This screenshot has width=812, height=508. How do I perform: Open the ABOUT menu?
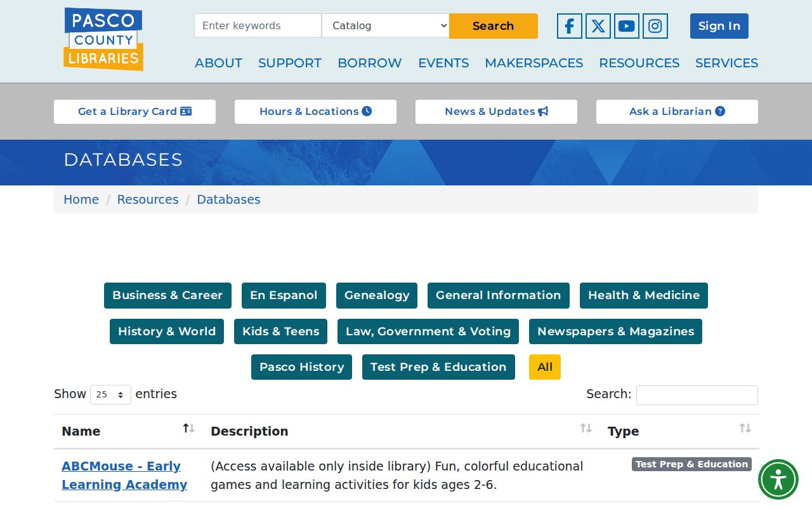(218, 63)
